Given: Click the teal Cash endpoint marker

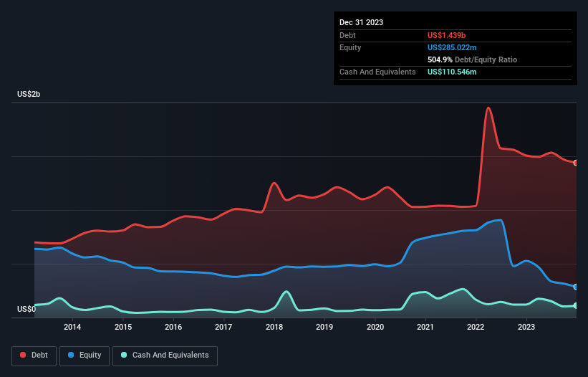Looking at the screenshot, I should [576, 306].
